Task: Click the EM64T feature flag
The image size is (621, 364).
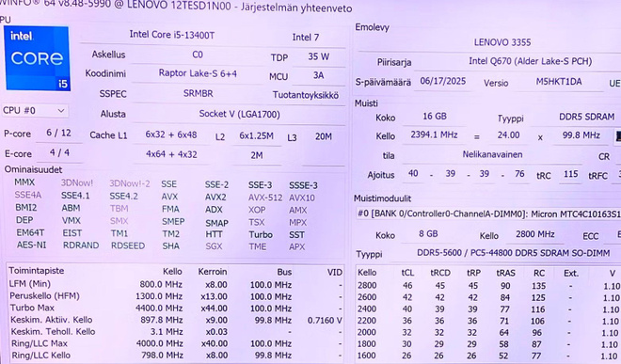Action: 30,233
